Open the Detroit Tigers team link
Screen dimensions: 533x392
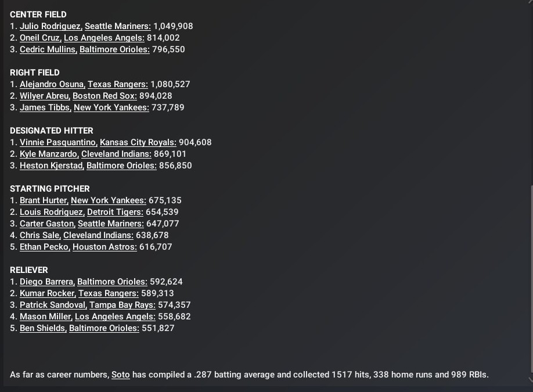click(115, 212)
